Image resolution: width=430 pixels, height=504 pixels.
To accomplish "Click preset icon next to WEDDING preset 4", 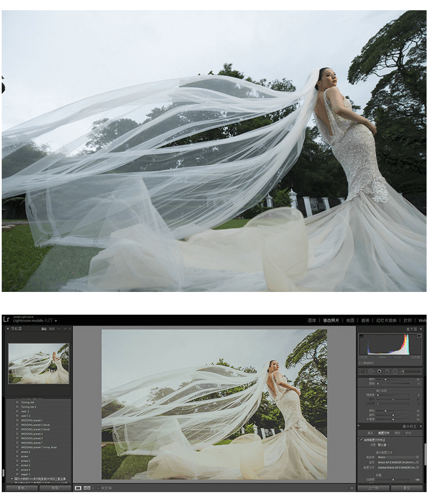I will click(x=18, y=434).
